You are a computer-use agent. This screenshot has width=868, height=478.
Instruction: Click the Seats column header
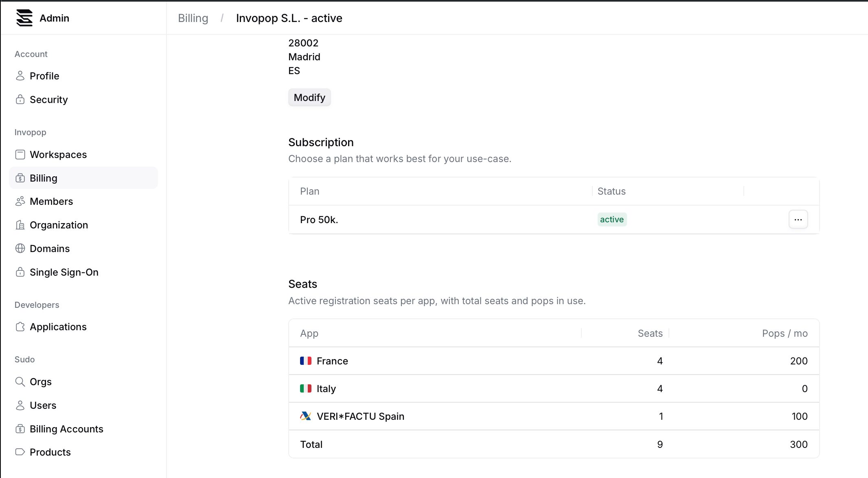pyautogui.click(x=650, y=333)
